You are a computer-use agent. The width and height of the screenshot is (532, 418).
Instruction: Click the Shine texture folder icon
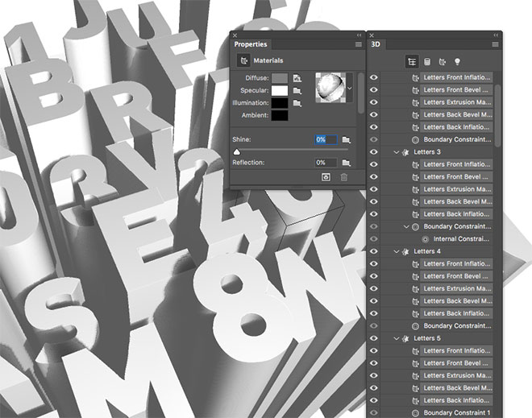346,139
